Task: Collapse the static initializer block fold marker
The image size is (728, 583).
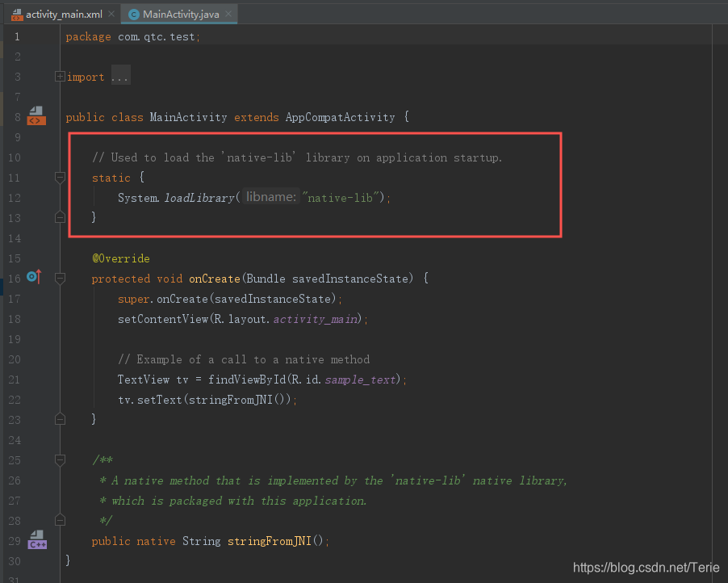Action: (60, 177)
